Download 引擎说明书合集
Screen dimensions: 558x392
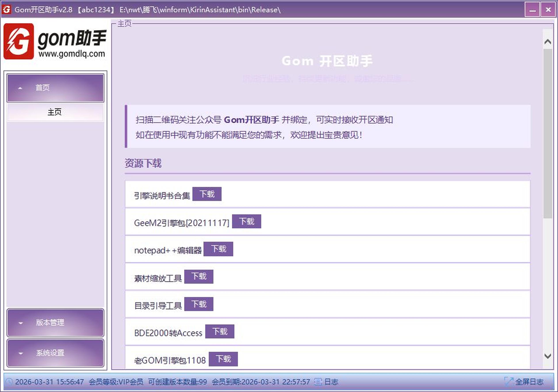207,194
